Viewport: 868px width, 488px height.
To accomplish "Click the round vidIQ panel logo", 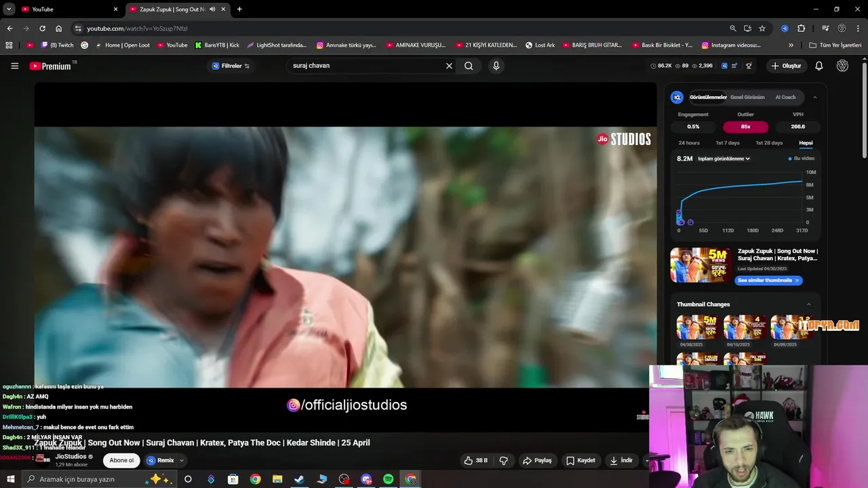I will [677, 97].
